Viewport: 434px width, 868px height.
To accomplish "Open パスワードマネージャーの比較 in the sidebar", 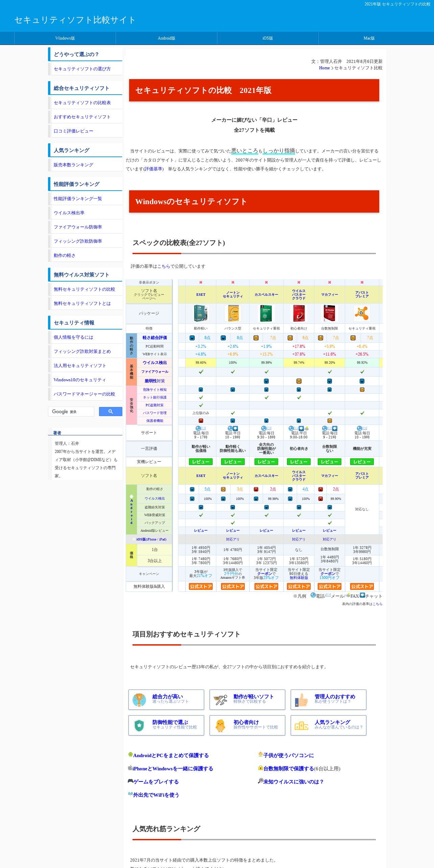I will (84, 394).
